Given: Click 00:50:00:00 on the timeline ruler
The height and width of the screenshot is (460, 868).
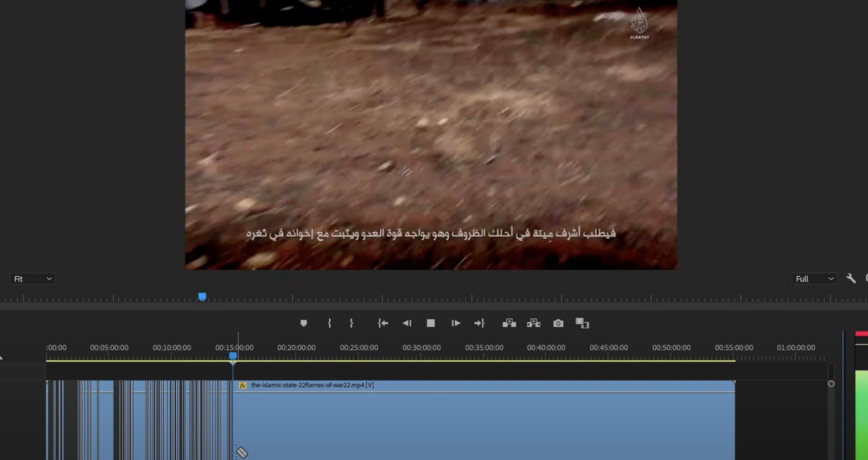Looking at the screenshot, I should coord(672,348).
